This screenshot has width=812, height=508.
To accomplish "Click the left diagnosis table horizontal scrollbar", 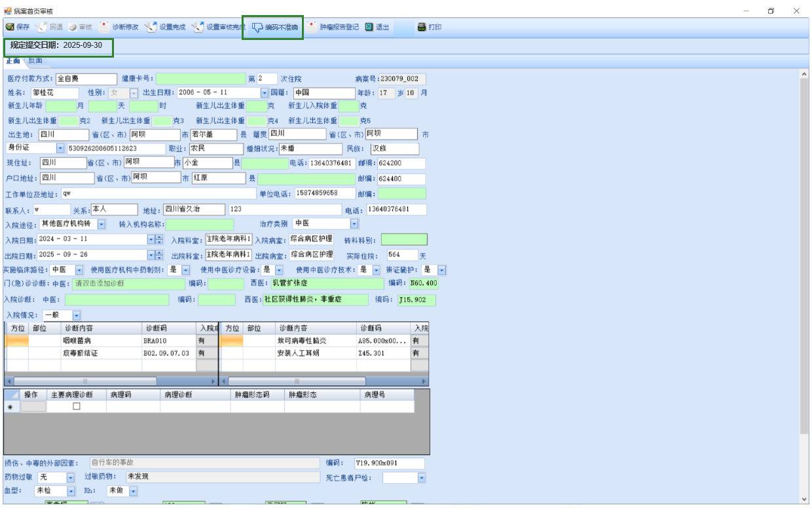I will coord(111,381).
